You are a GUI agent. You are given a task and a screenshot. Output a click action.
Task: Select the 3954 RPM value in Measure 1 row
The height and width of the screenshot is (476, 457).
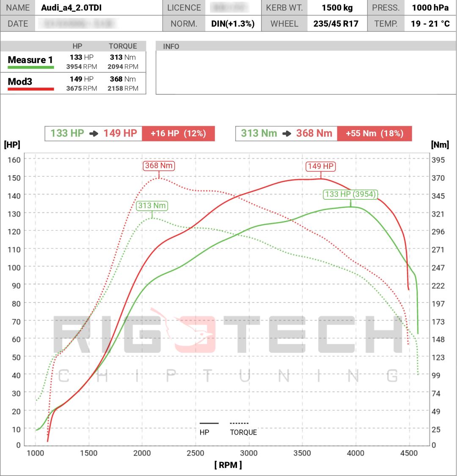click(x=82, y=67)
